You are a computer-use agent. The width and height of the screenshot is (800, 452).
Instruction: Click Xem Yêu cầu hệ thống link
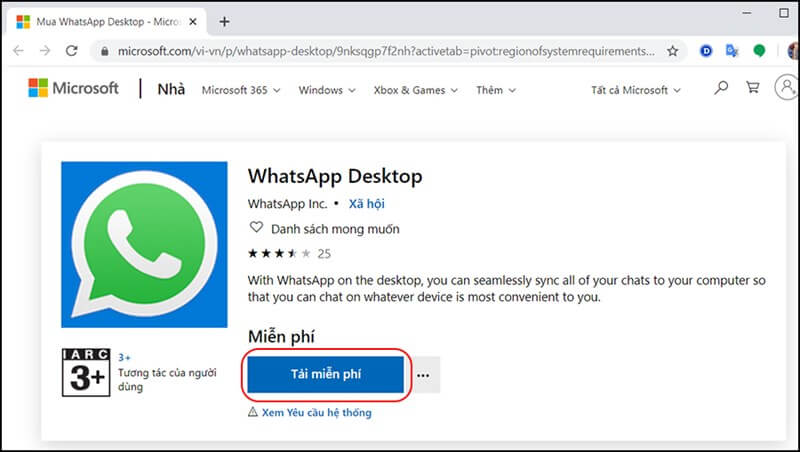click(x=316, y=412)
